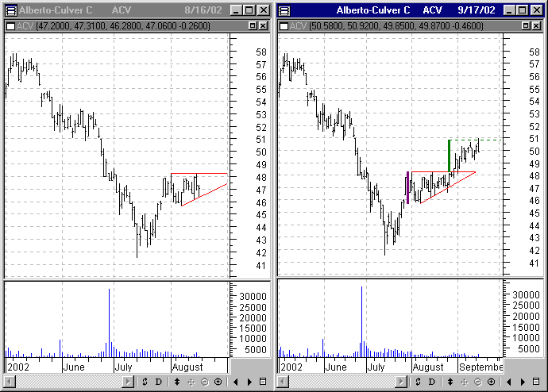The image size is (548, 392).
Task: Click scroll-right arrow of right window scrollbar
Action: [x=402, y=382]
